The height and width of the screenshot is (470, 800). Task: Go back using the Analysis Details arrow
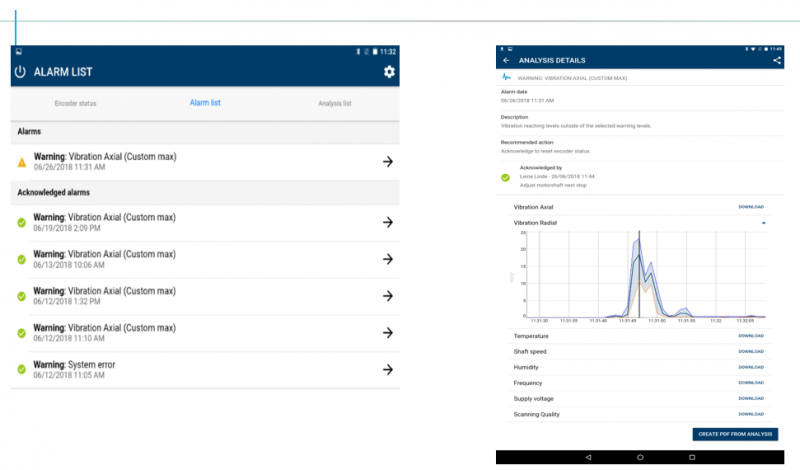(x=506, y=61)
